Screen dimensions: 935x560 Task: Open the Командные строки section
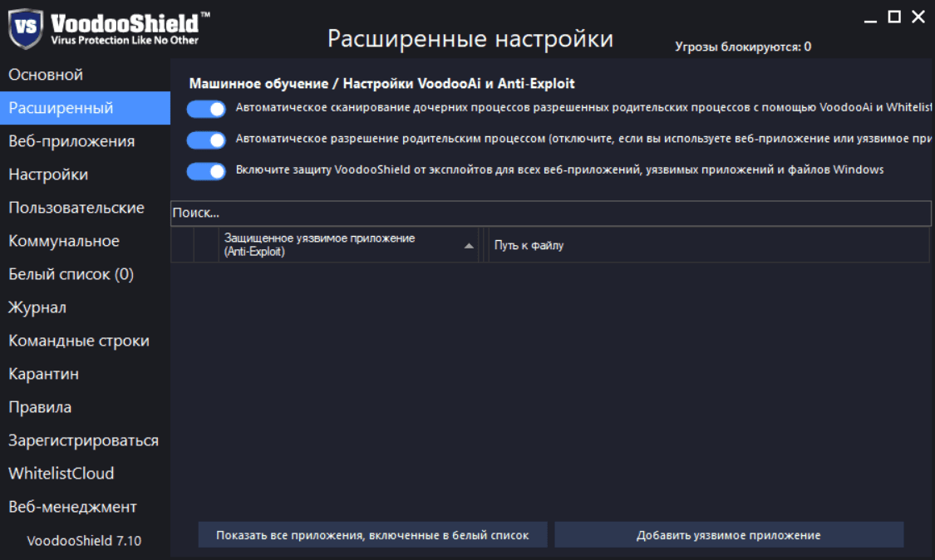click(86, 341)
